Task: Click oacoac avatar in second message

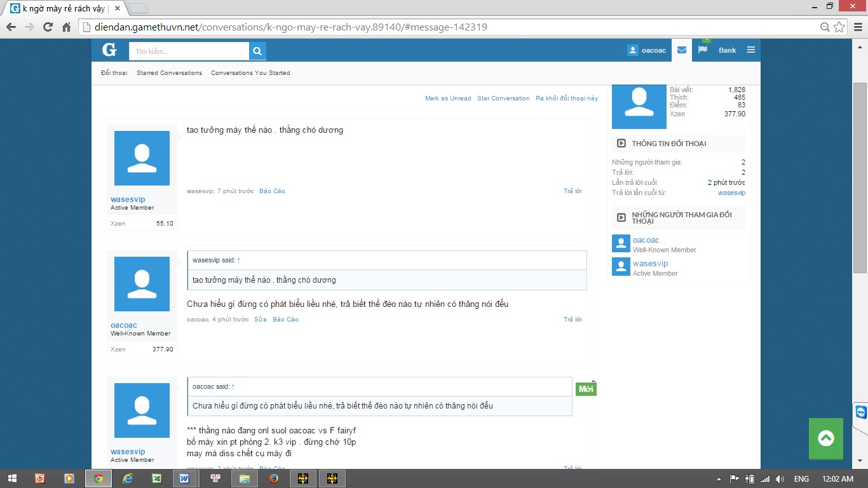Action: click(x=142, y=284)
